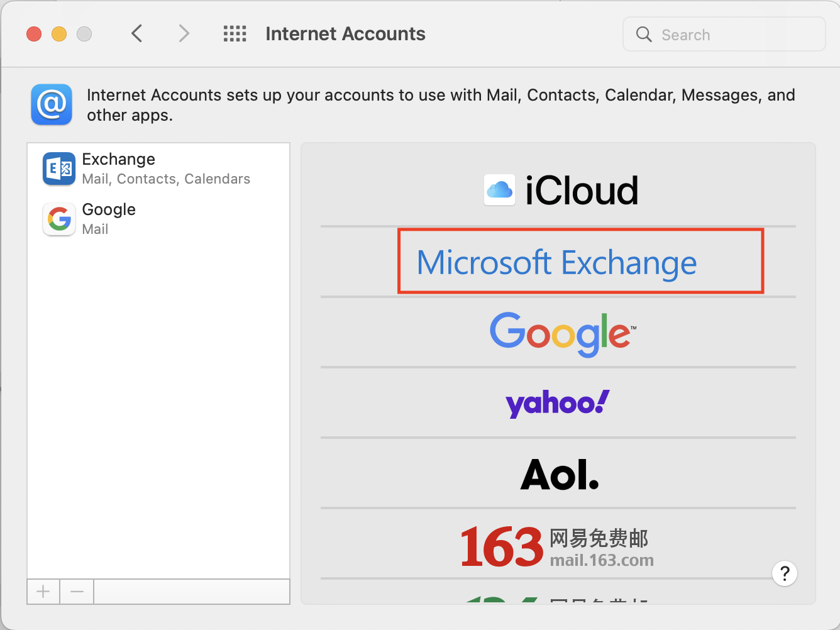Click the iCloud cloud icon
The height and width of the screenshot is (630, 840).
pos(500,190)
